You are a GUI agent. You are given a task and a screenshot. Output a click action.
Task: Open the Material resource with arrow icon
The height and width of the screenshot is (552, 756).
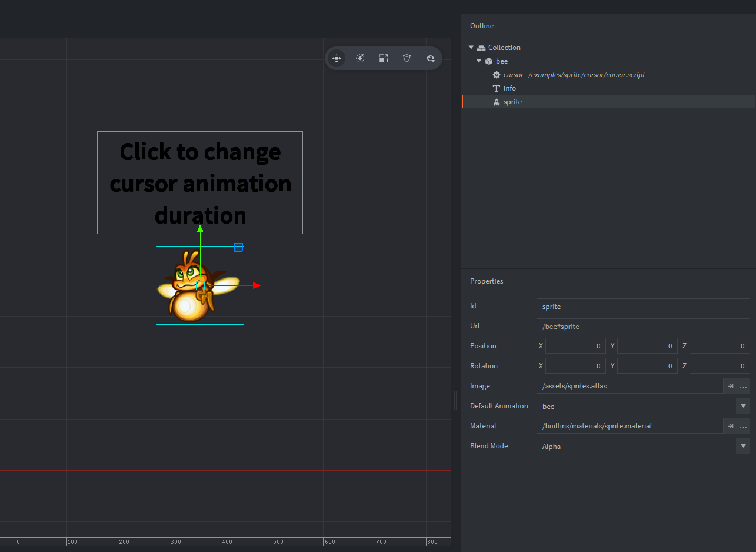(x=730, y=426)
